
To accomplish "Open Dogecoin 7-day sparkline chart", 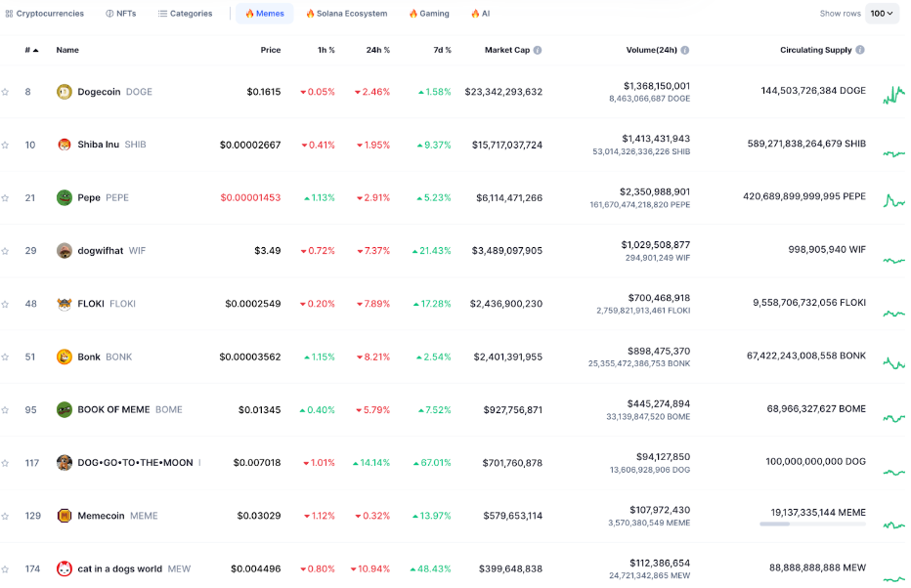I will [x=893, y=94].
